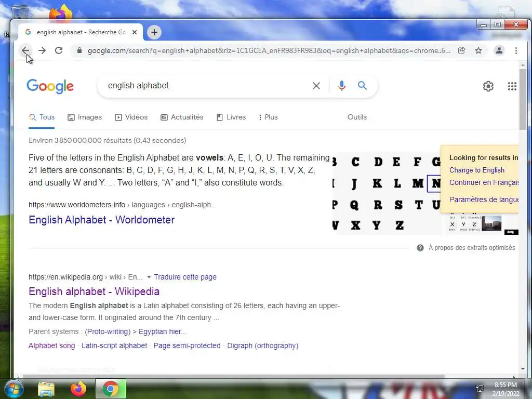This screenshot has width=532, height=399.
Task: Open the Egyptian hier... link
Action: pos(163,331)
